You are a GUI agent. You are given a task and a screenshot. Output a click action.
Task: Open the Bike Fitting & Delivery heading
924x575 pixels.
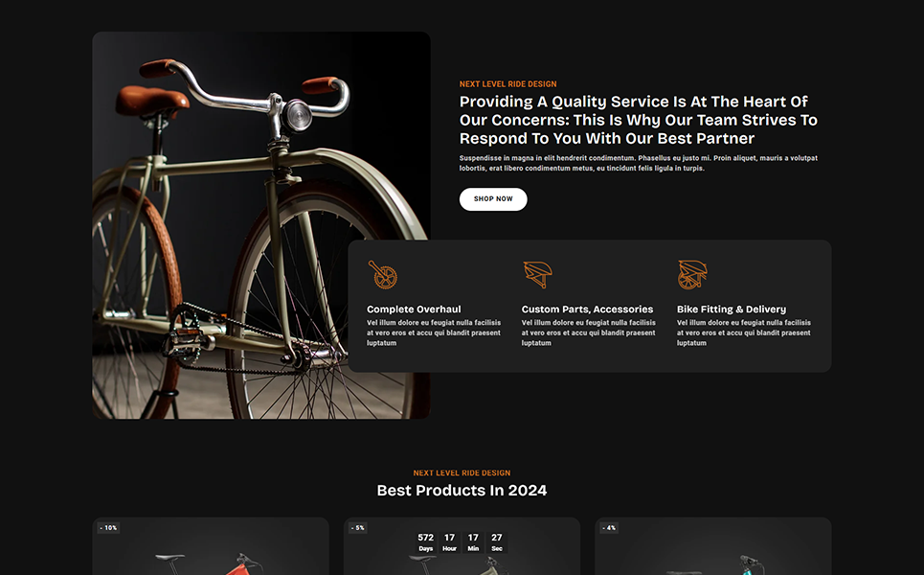pos(732,309)
